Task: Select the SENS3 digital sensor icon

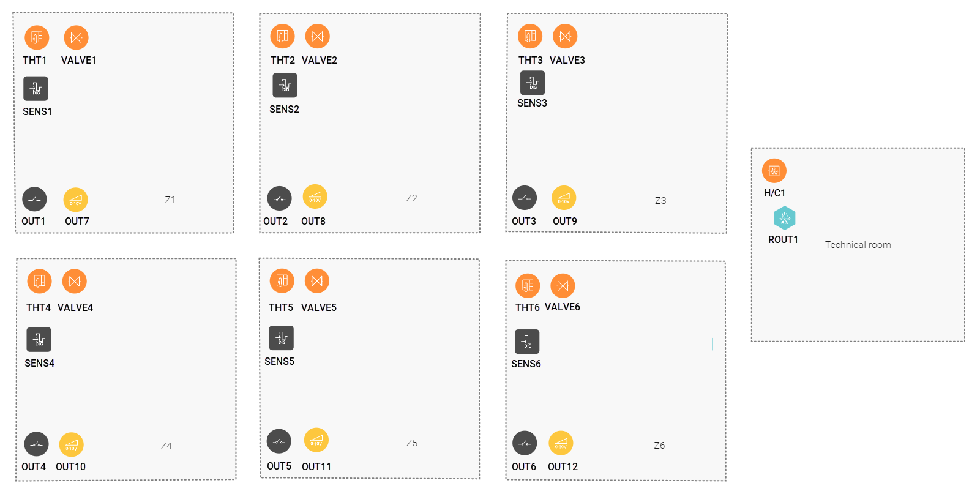Action: [x=532, y=83]
